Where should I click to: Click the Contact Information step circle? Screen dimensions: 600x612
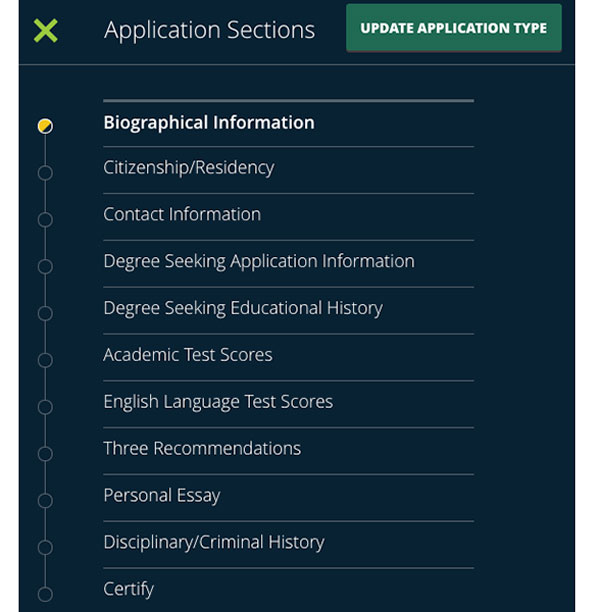tap(45, 220)
